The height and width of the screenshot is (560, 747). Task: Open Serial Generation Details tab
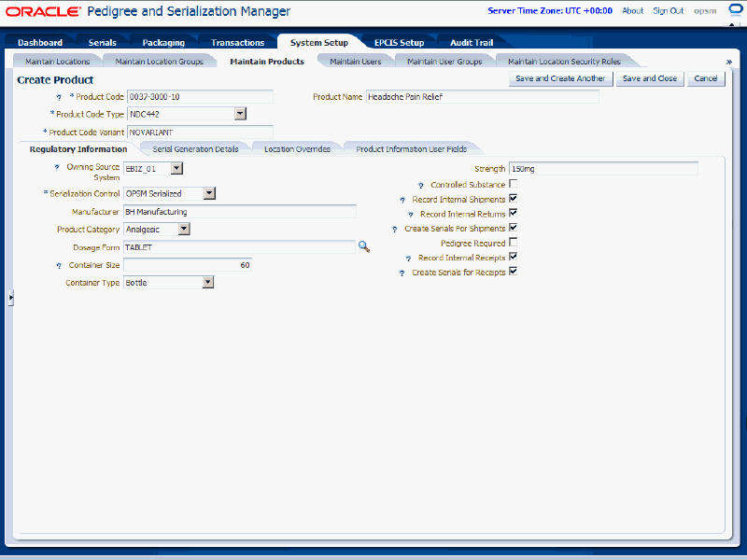point(195,149)
